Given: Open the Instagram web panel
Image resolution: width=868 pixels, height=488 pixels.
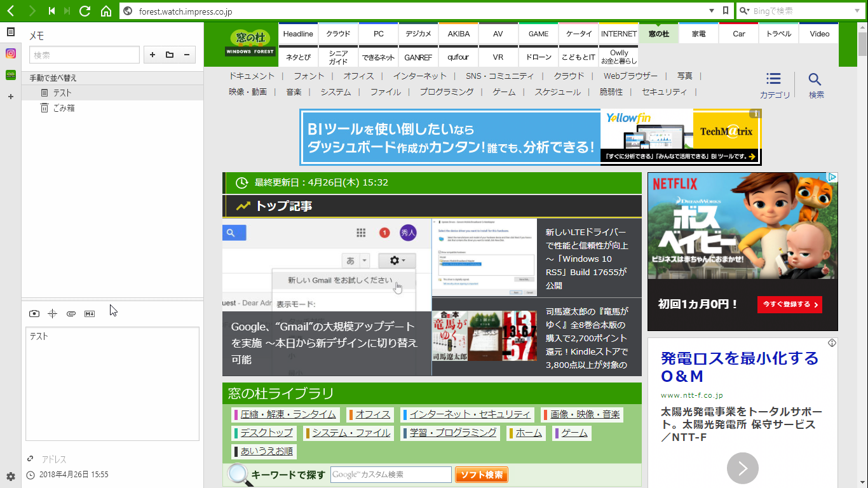Looking at the screenshot, I should tap(10, 53).
